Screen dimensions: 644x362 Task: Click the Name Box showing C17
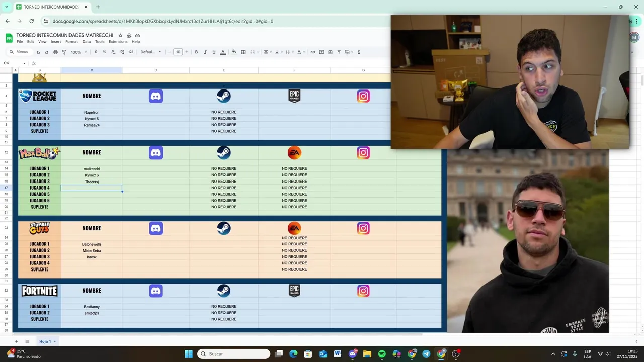pyautogui.click(x=7, y=63)
